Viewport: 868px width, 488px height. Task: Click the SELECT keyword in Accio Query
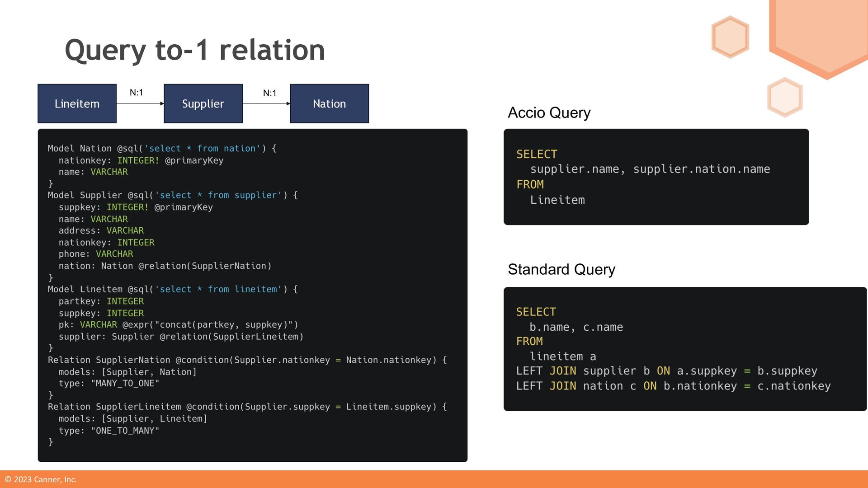point(537,154)
